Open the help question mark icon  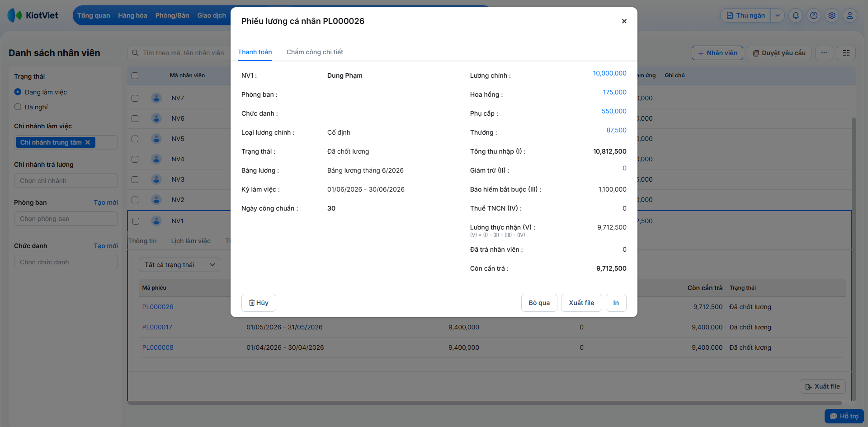[814, 15]
